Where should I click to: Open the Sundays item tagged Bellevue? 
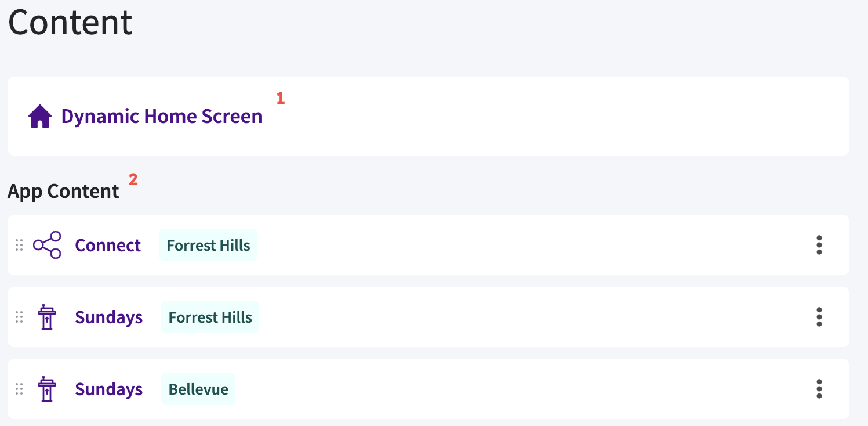coord(109,389)
